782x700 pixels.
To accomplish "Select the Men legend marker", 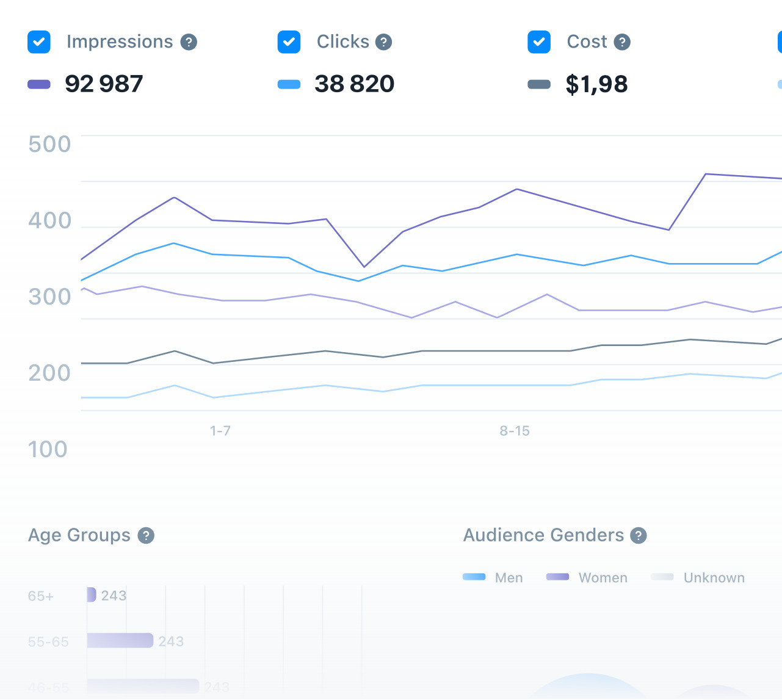I will [x=474, y=577].
